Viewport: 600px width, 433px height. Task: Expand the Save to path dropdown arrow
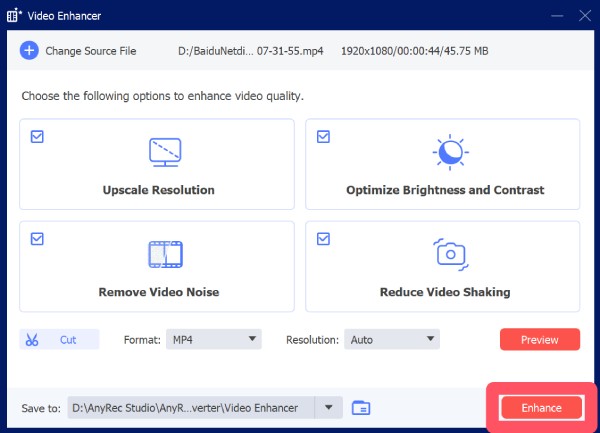(328, 408)
